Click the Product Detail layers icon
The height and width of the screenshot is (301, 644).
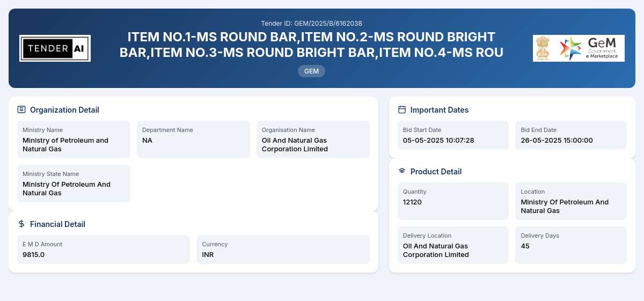pos(402,171)
